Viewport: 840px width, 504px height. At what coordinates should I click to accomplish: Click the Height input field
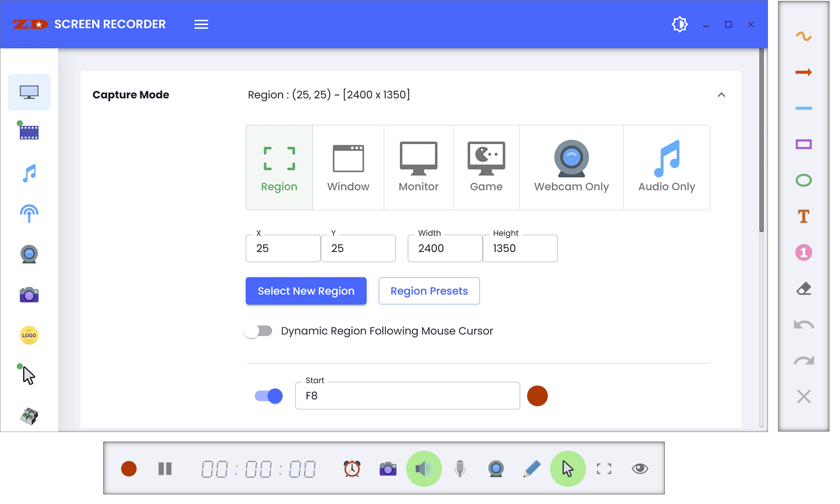pyautogui.click(x=520, y=248)
